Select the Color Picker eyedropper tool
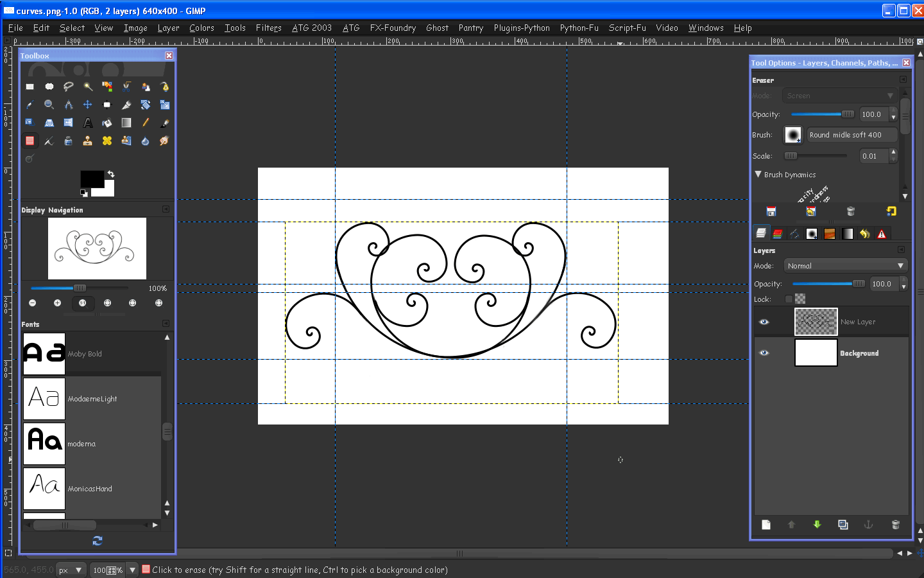Image resolution: width=924 pixels, height=578 pixels. coord(30,104)
